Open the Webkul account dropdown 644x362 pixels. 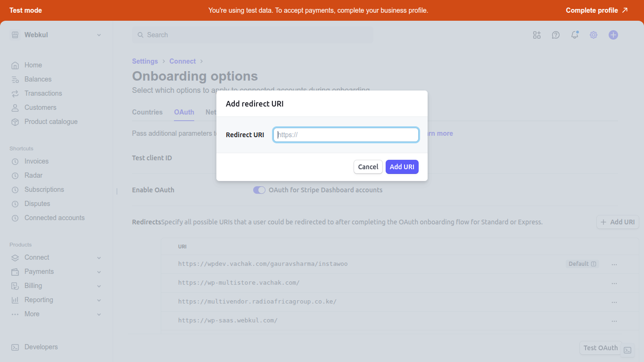pyautogui.click(x=56, y=35)
